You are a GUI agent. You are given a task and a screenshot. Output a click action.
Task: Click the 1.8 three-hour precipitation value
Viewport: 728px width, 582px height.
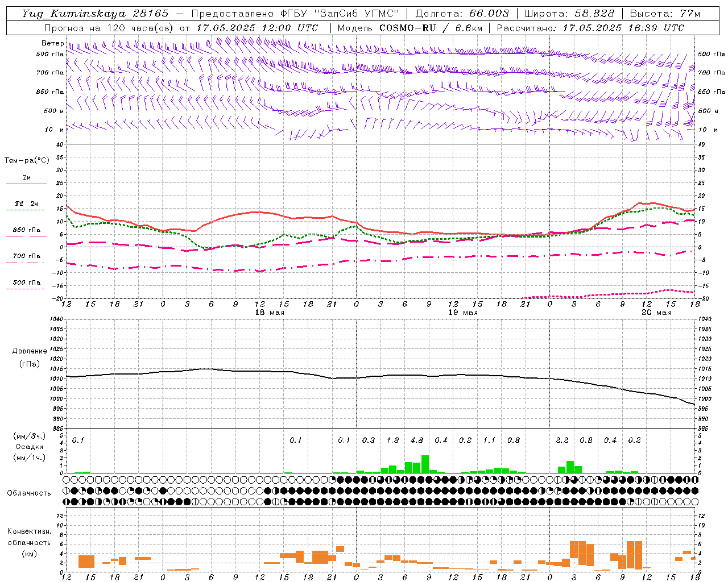tap(392, 440)
